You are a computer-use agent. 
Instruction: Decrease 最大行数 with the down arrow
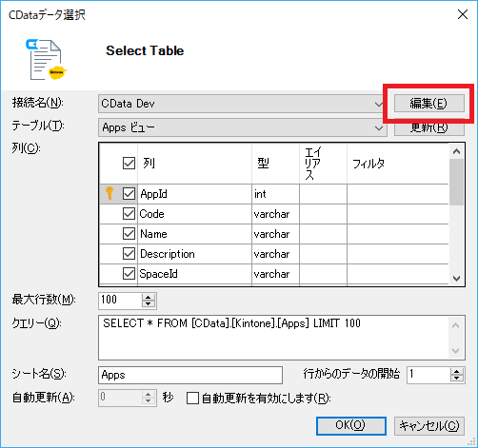[149, 304]
